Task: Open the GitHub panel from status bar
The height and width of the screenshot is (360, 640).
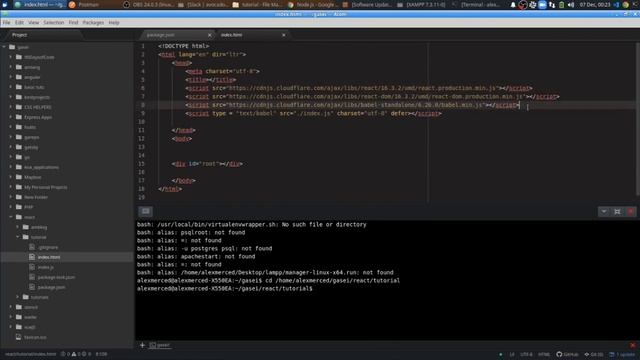Action: point(567,354)
